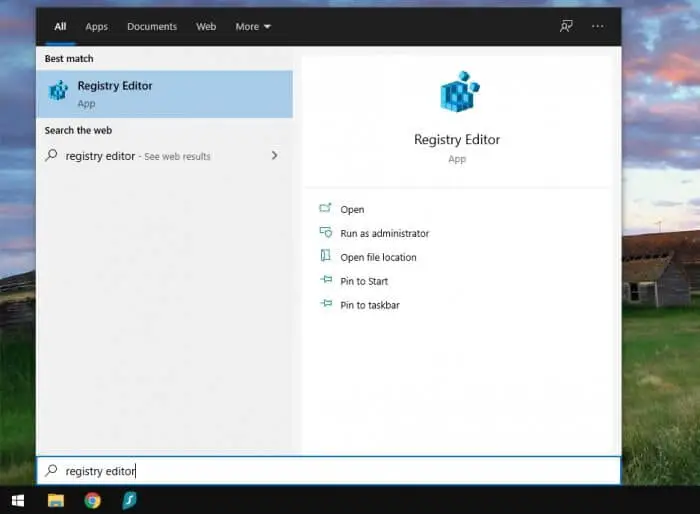Select Registry Editor best match result
This screenshot has height=514, width=700.
[x=165, y=94]
